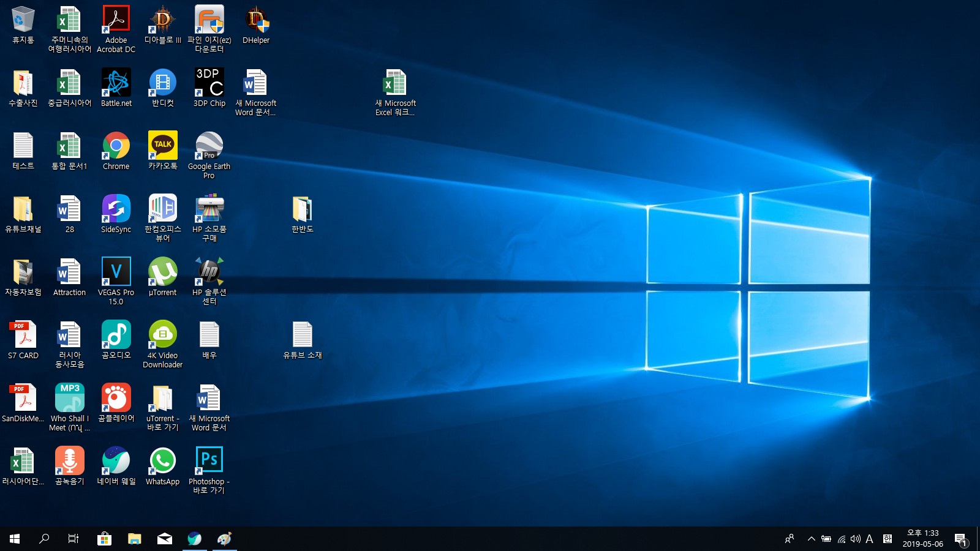This screenshot has height=551, width=980.
Task: Click the HP 솔루션 센터 icon
Action: coord(209,281)
